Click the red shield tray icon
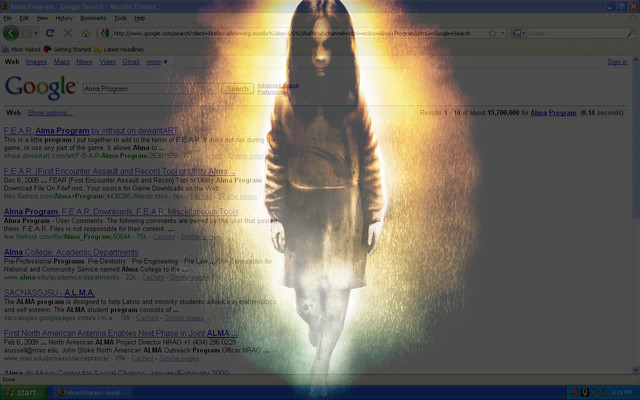The height and width of the screenshot is (400, 640). point(576,393)
